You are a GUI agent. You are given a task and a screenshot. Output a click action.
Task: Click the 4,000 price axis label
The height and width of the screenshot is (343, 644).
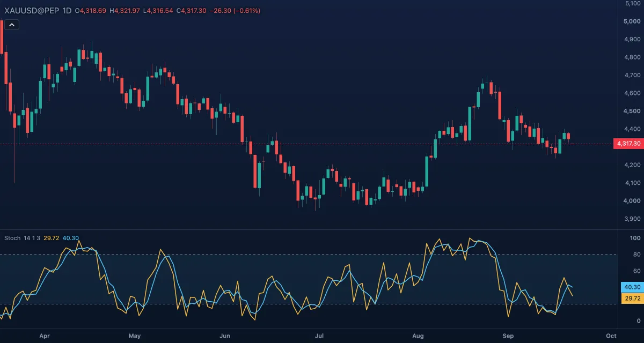[633, 201]
